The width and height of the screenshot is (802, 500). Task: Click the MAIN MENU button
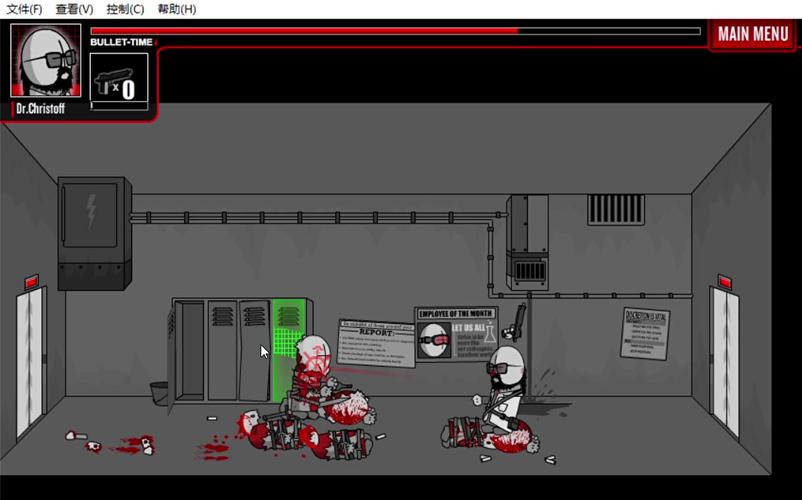pyautogui.click(x=753, y=34)
